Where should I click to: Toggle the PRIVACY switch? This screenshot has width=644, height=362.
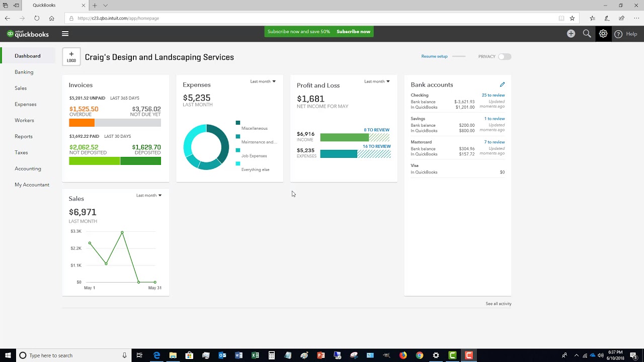(505, 56)
